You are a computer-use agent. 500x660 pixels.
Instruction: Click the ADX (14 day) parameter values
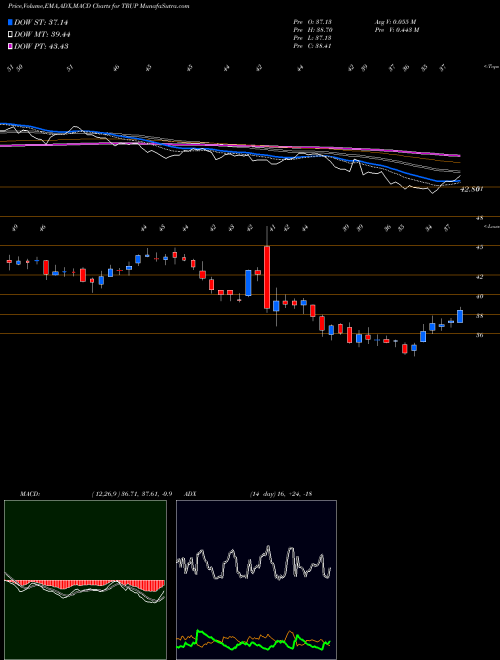coord(281,494)
